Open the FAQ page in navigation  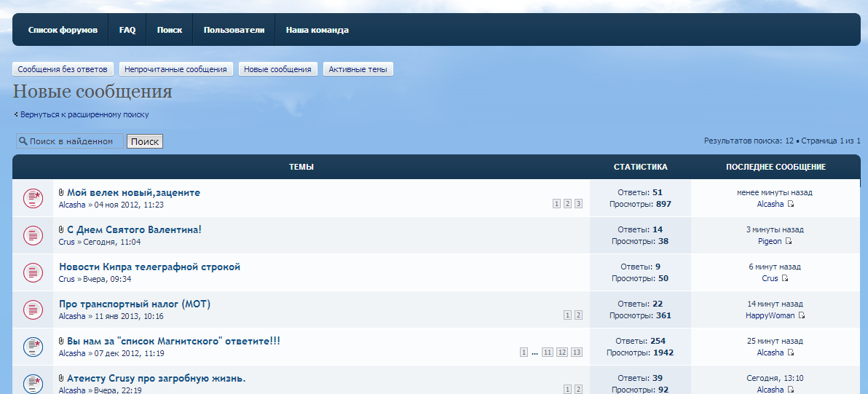coord(127,31)
